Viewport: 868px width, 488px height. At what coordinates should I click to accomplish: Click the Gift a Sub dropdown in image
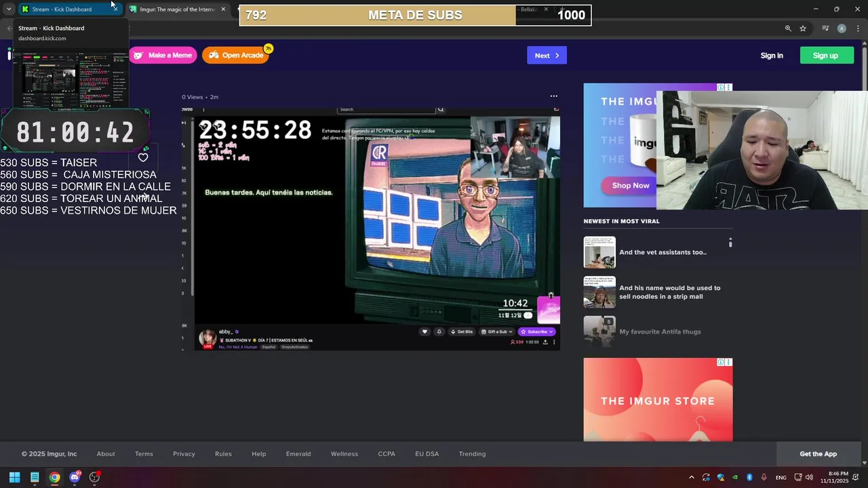click(497, 331)
